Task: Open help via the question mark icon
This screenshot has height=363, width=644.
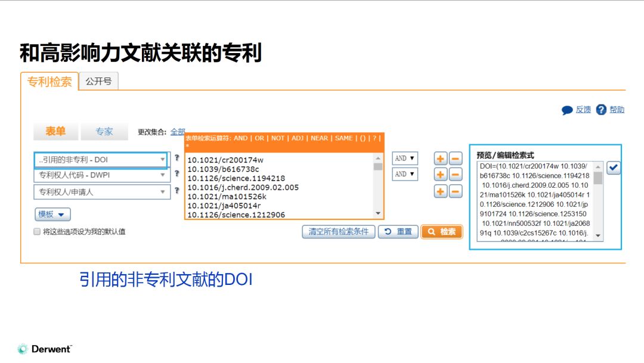Action: click(x=601, y=110)
